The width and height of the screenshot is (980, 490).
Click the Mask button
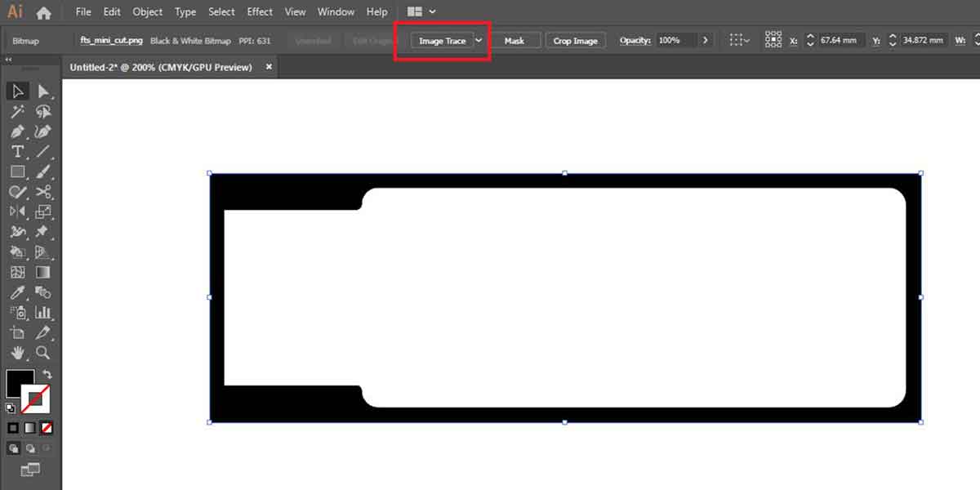(514, 41)
